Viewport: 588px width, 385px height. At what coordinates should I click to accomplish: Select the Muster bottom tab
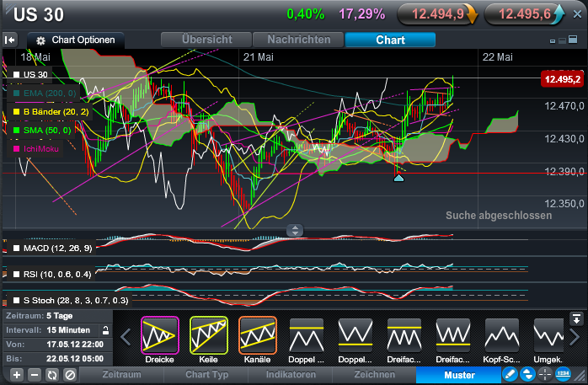point(459,375)
